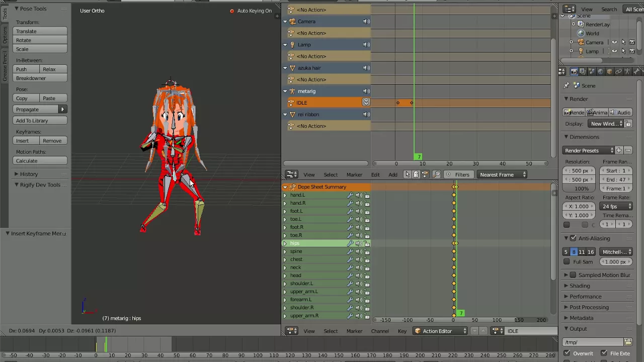Open the Scene properties tab icon
Screen dimensions: 644x362
coord(592,71)
